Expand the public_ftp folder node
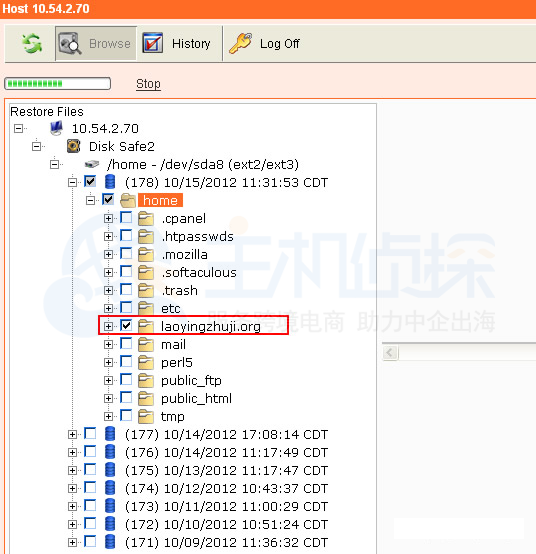 pos(108,381)
